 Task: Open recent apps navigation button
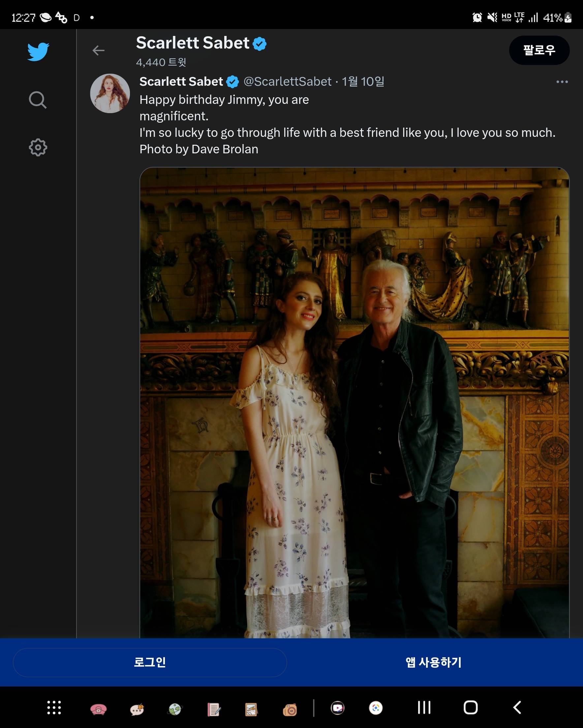pos(424,708)
